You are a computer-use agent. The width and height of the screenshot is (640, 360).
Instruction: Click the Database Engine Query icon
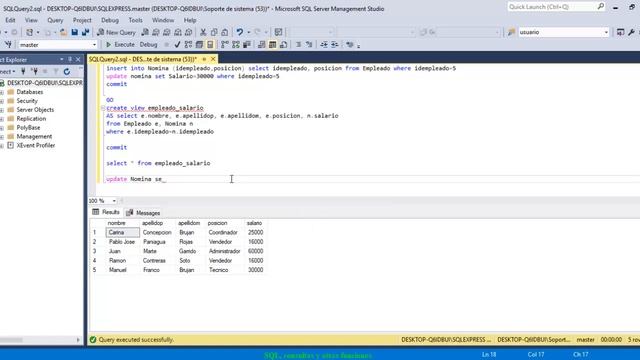(x=145, y=32)
